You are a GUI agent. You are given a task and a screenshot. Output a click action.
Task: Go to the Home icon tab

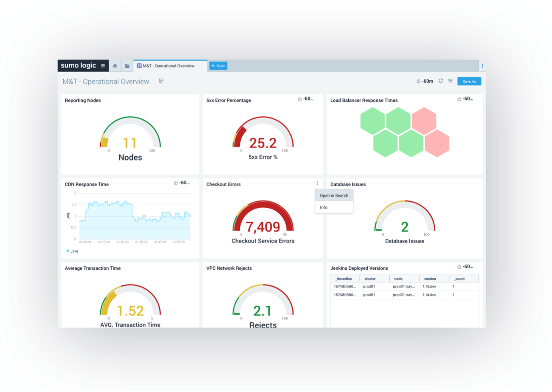(115, 66)
